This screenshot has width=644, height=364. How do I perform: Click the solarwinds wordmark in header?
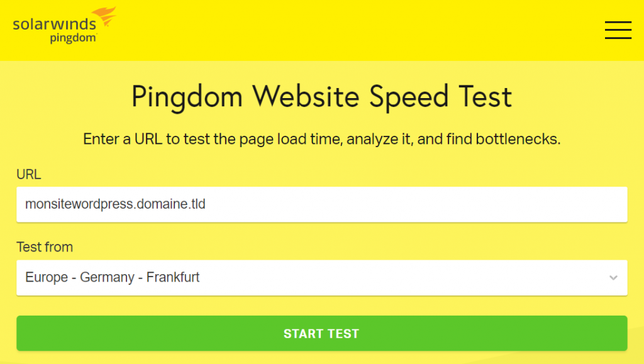(54, 25)
